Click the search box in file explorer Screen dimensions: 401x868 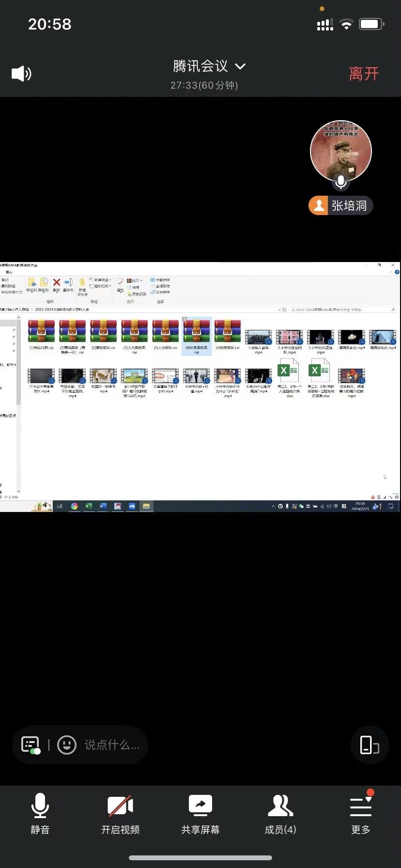tap(343, 310)
